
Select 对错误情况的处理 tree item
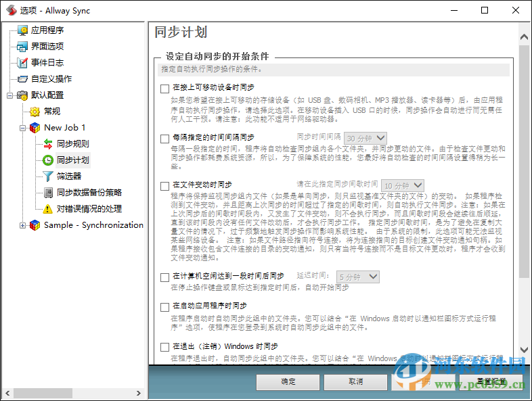pyautogui.click(x=89, y=209)
